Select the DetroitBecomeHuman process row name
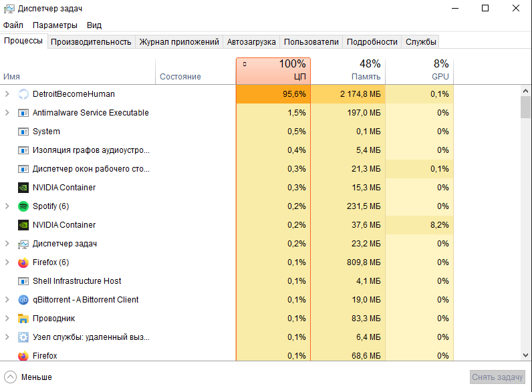The height and width of the screenshot is (392, 532). (x=74, y=94)
